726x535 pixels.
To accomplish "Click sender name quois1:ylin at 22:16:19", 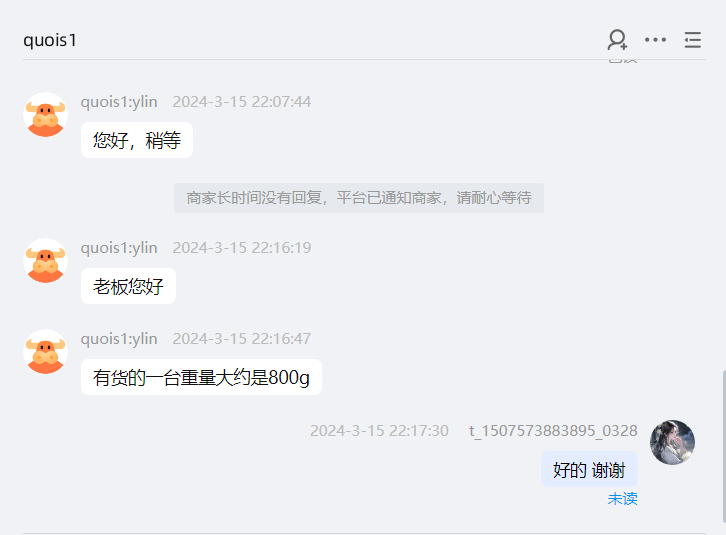I will point(119,248).
